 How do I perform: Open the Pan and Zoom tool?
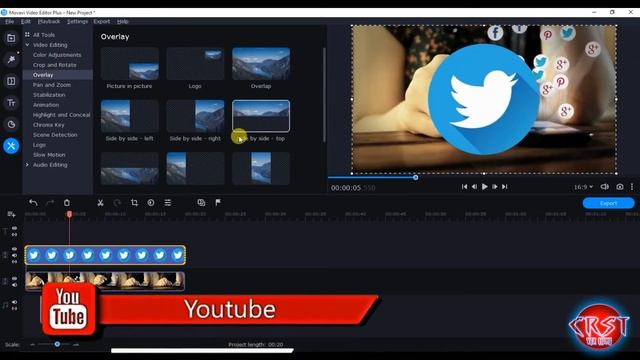point(52,85)
